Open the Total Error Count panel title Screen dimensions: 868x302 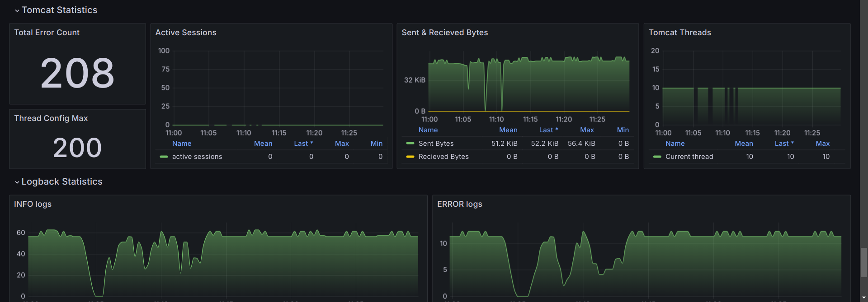point(47,33)
